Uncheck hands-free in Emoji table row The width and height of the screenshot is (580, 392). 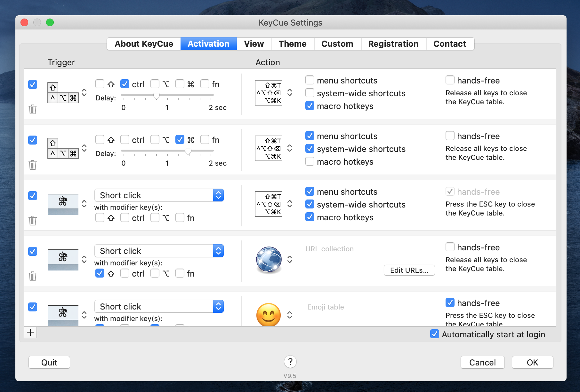pyautogui.click(x=450, y=302)
